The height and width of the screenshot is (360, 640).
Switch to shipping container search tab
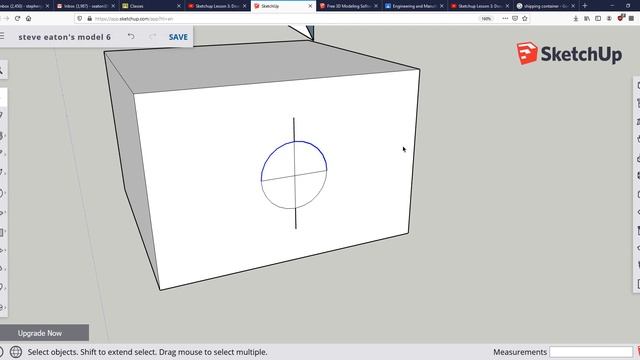pyautogui.click(x=545, y=6)
